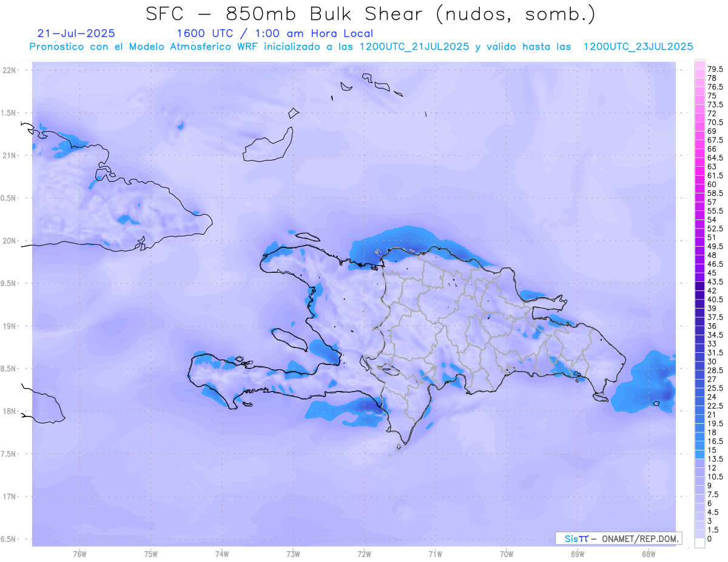Click the "1.5" value on the color scale

[713, 530]
